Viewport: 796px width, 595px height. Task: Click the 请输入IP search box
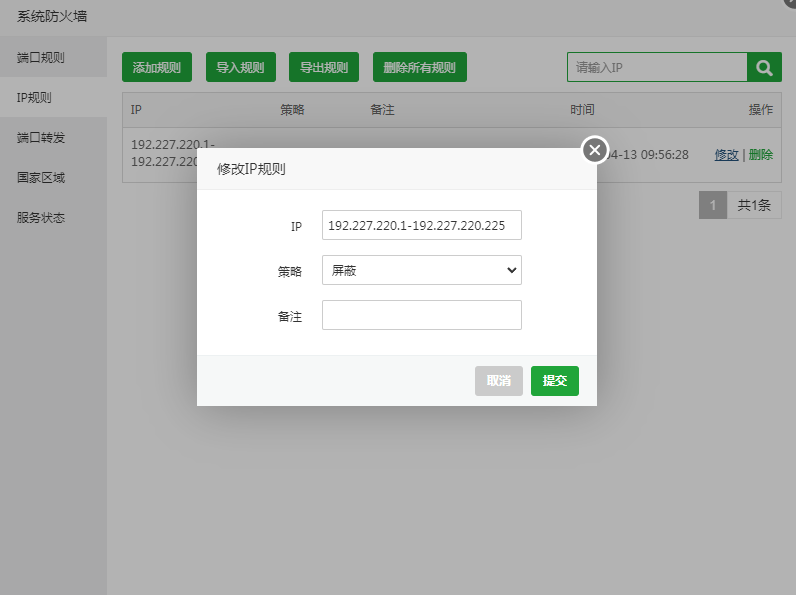656,68
